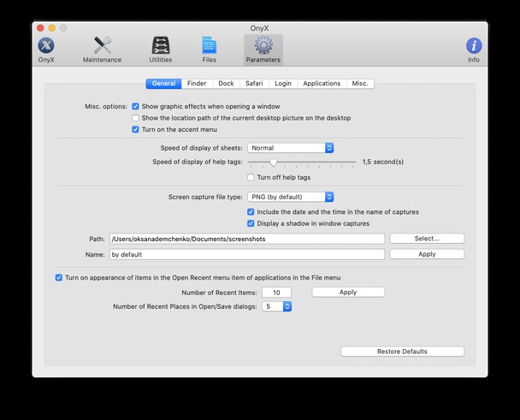Screen dimensions: 520x420
Task: Switch to the Finder tab
Action: 197,84
